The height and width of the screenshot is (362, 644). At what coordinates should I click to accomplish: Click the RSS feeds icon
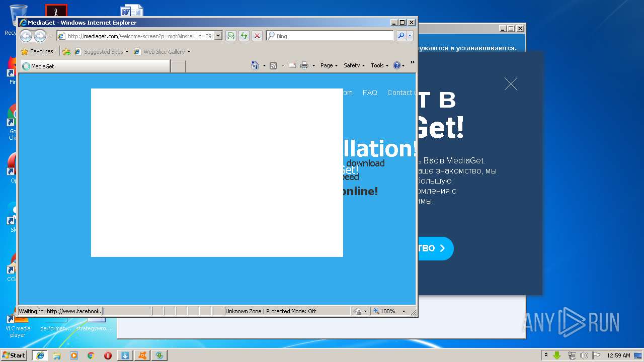[x=273, y=65]
